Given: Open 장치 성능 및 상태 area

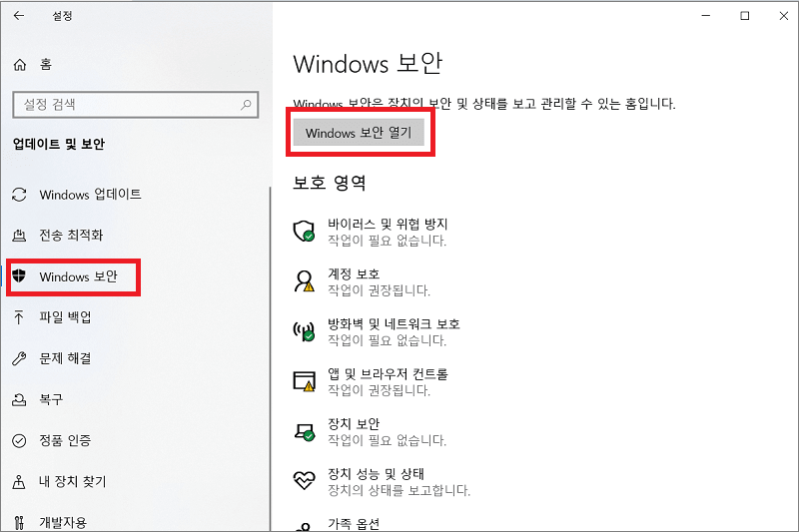Looking at the screenshot, I should [x=377, y=474].
